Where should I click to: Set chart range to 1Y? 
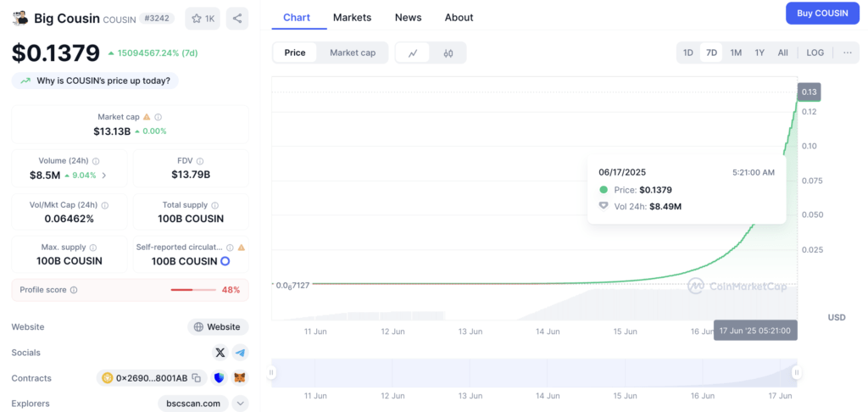[759, 53]
